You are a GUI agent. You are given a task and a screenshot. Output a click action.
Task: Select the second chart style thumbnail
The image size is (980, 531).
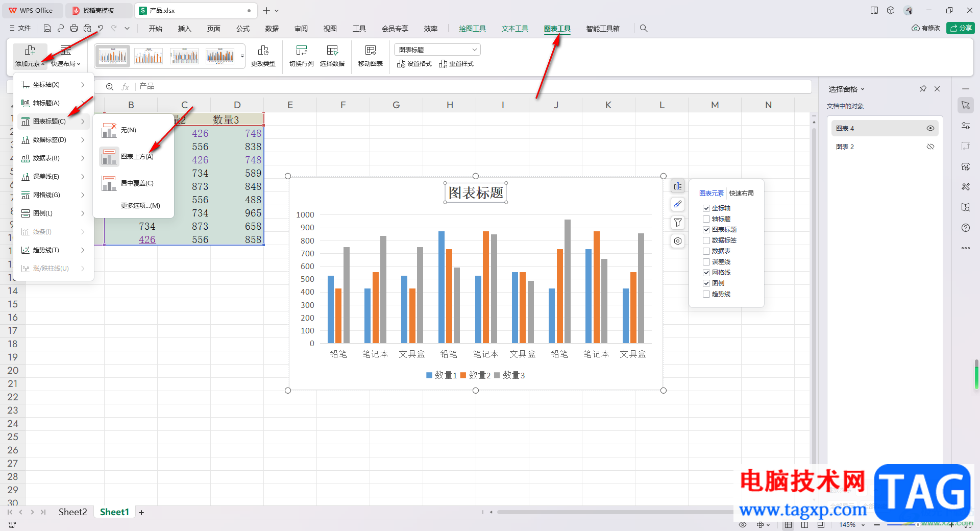coord(149,56)
